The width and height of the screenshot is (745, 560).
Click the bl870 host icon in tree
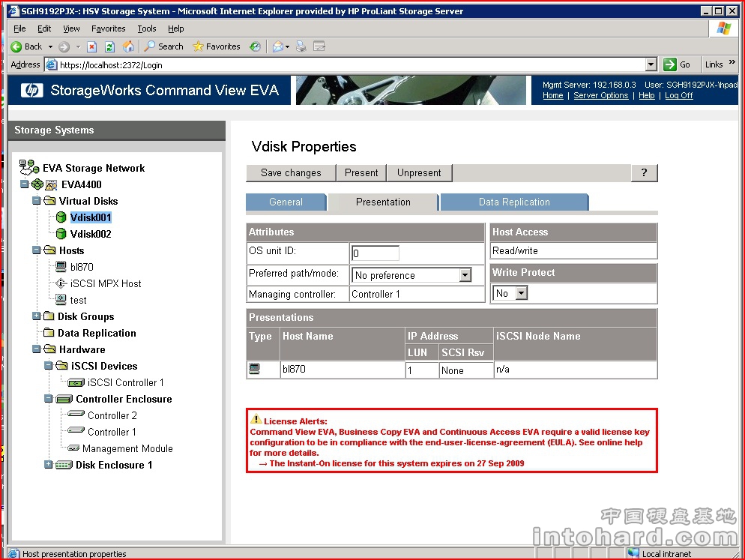tap(61, 267)
